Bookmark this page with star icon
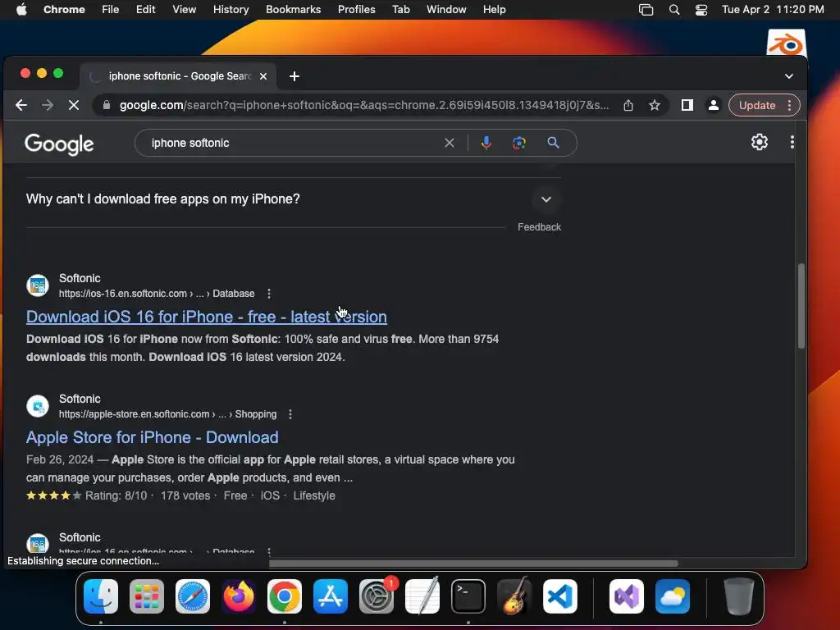This screenshot has height=630, width=840. coord(655,105)
